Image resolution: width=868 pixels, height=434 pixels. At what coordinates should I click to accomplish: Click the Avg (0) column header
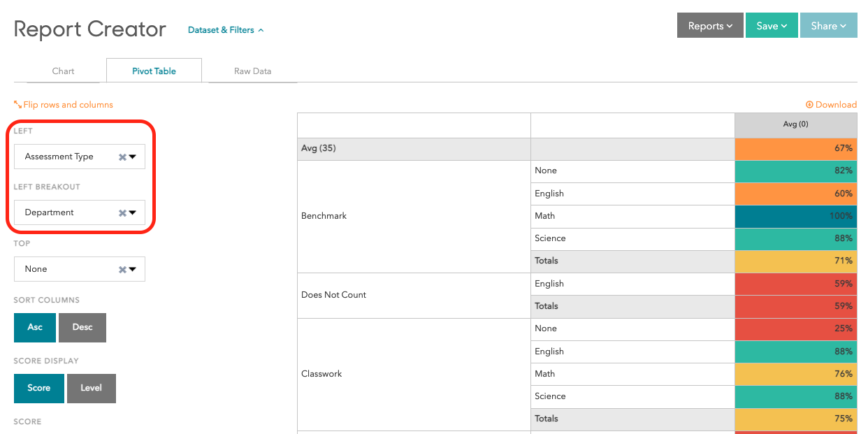[795, 124]
